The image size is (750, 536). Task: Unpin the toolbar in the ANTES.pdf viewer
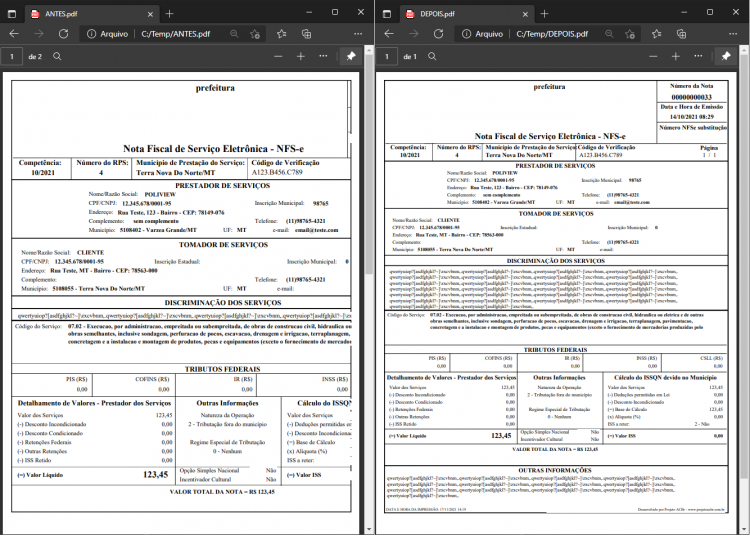pyautogui.click(x=351, y=56)
